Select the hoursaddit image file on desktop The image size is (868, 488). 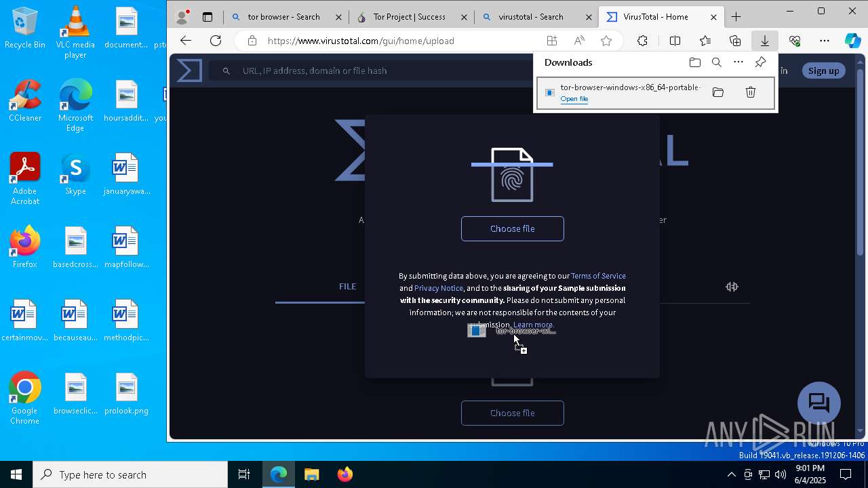click(x=126, y=101)
